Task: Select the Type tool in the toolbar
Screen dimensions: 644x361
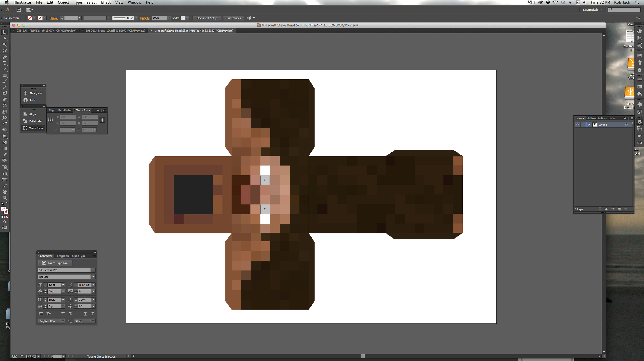Action: point(5,62)
